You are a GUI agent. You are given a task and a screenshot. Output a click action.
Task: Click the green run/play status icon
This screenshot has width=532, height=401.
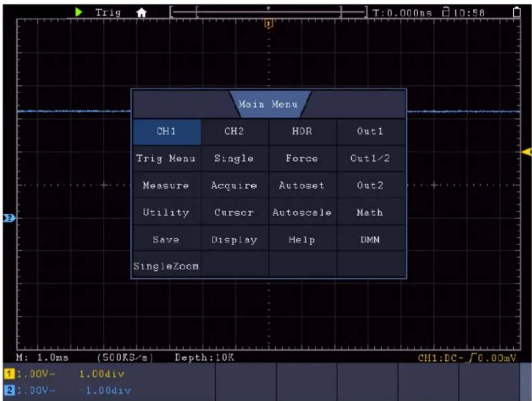coord(79,12)
